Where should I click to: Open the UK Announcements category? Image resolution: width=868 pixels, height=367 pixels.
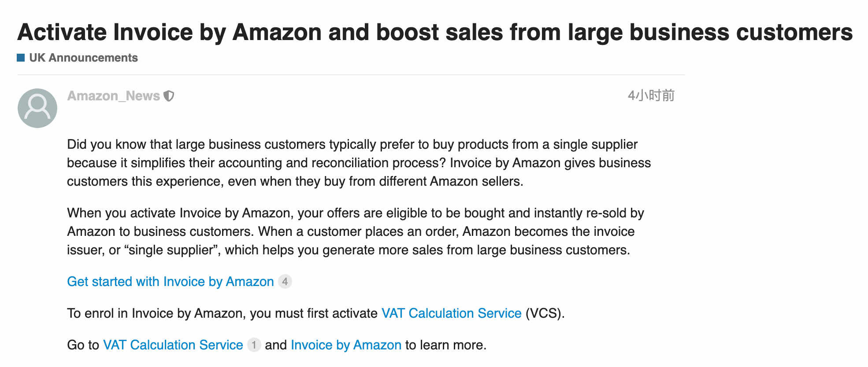point(83,58)
